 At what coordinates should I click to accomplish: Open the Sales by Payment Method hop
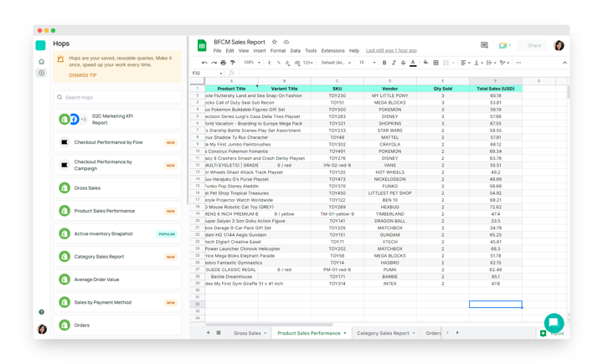(117, 302)
